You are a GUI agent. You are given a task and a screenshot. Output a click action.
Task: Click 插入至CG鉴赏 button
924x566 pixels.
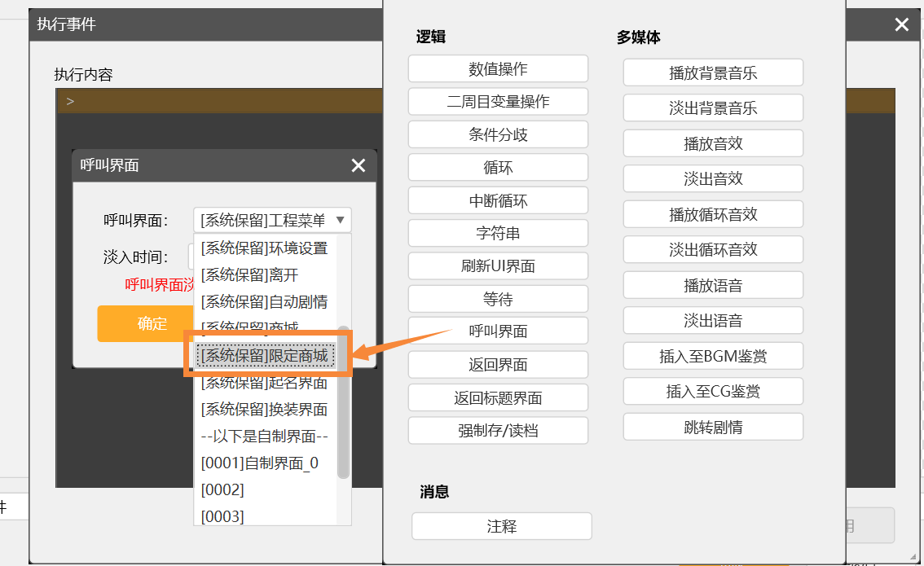tap(713, 392)
